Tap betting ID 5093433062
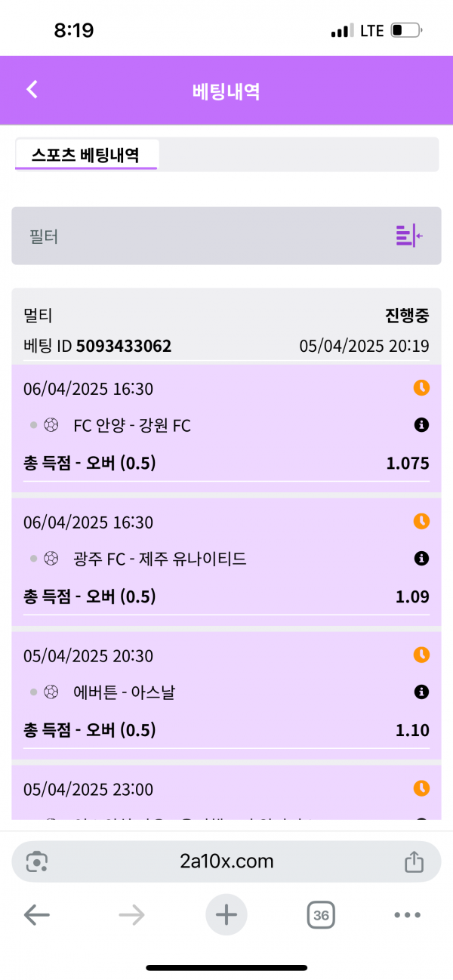The width and height of the screenshot is (453, 980). [x=123, y=347]
